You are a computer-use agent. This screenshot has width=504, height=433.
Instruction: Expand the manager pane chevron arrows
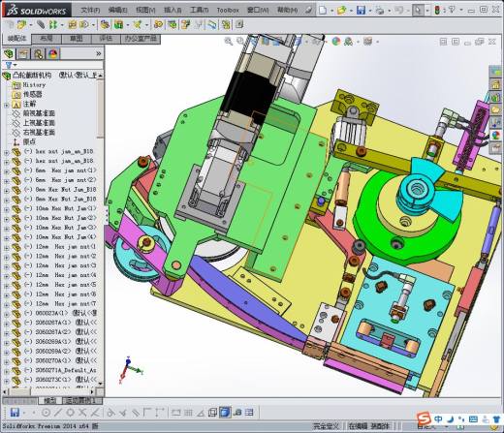(99, 53)
